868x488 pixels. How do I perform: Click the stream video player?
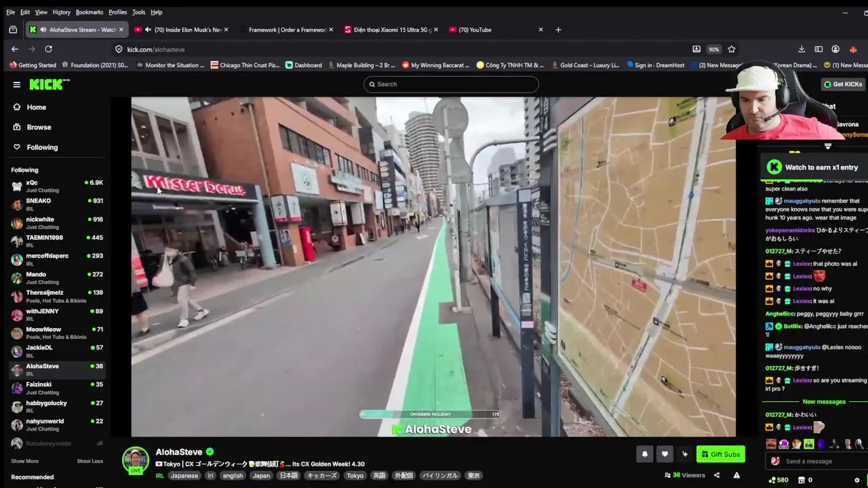(x=433, y=266)
